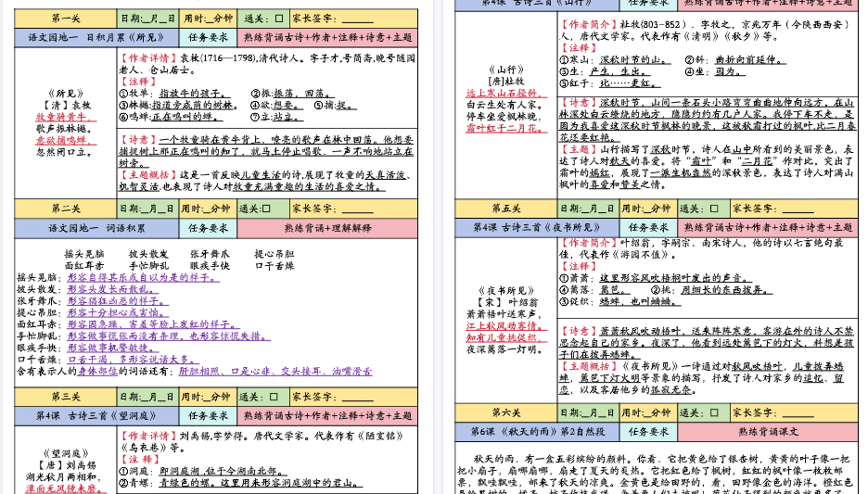Viewport: 868px width, 494px height.
Task: Click the red poem line 牧童骑黄牛
Action: pos(66,117)
